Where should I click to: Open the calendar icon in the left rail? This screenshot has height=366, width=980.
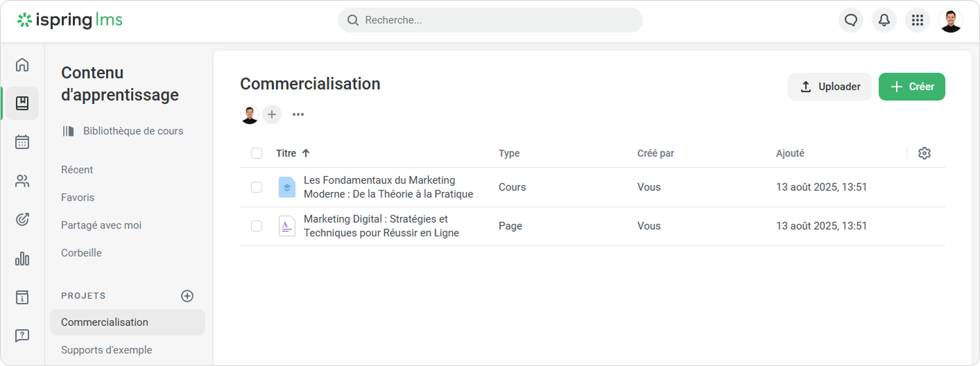(x=22, y=142)
